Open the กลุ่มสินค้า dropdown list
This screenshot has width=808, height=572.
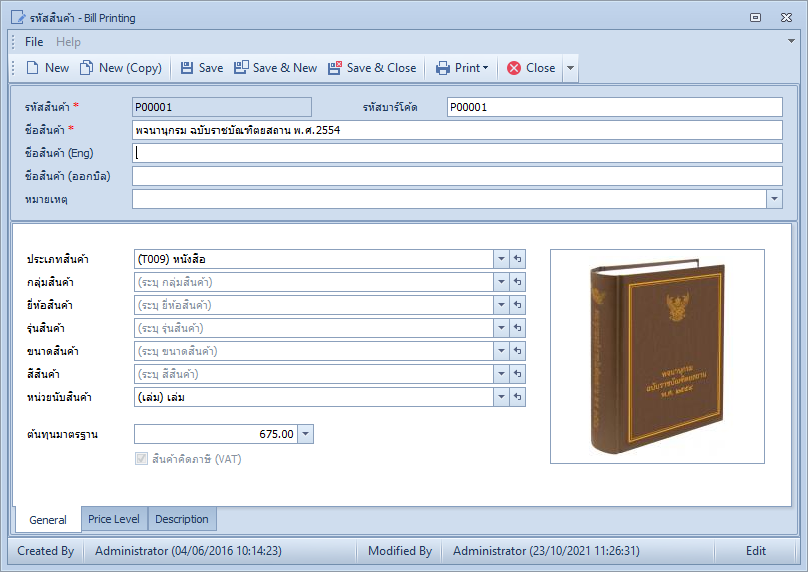[501, 282]
